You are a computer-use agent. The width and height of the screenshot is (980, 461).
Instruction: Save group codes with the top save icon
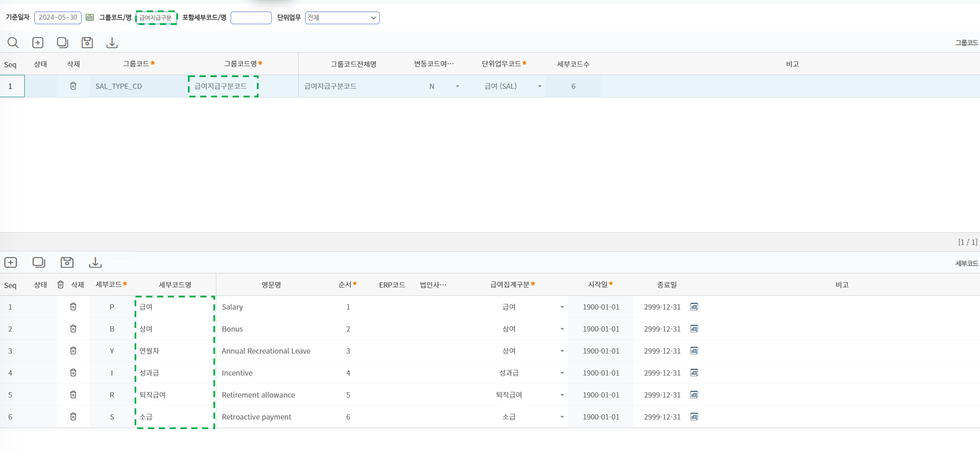point(87,42)
